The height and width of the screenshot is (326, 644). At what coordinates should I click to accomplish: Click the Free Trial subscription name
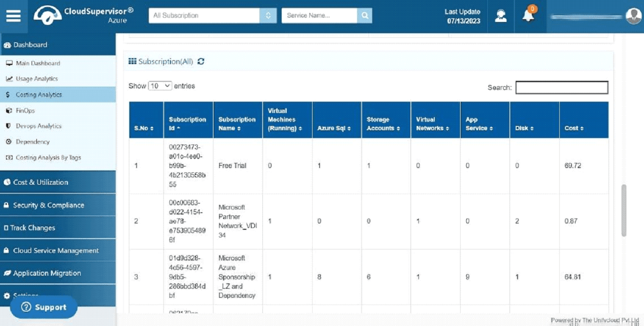point(232,166)
